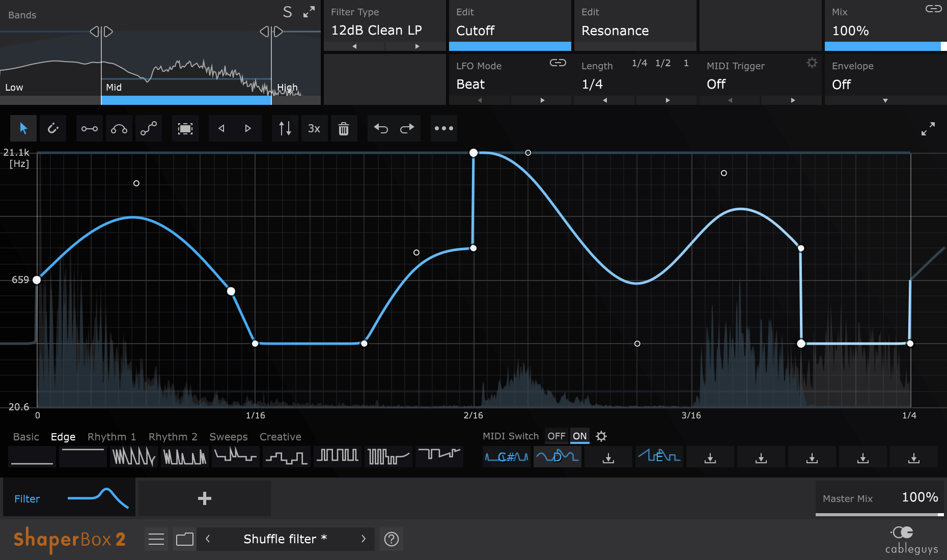Clear the curve with the trash icon

point(344,128)
